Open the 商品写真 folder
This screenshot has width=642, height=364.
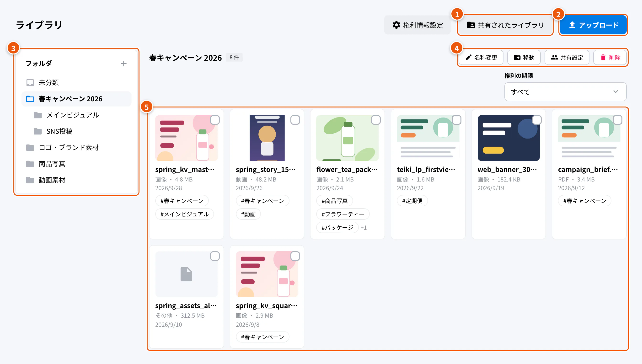pyautogui.click(x=76, y=164)
